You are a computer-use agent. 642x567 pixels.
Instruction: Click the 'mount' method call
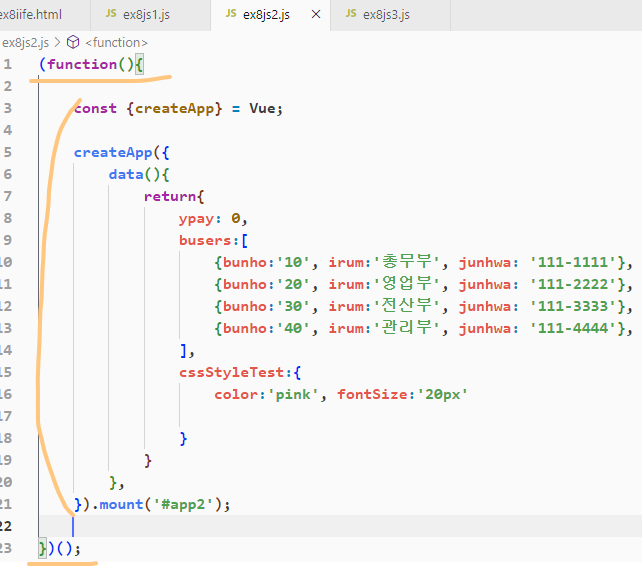click(x=122, y=505)
